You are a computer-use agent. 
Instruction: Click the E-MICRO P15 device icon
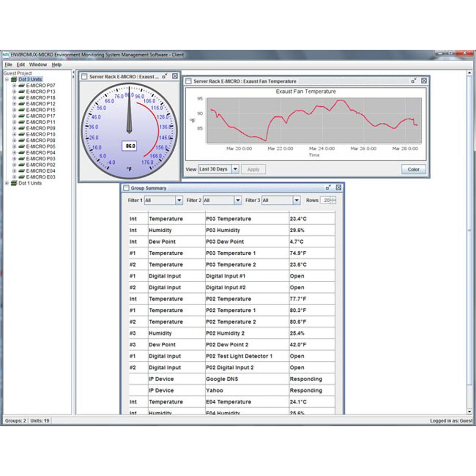pyautogui.click(x=21, y=110)
